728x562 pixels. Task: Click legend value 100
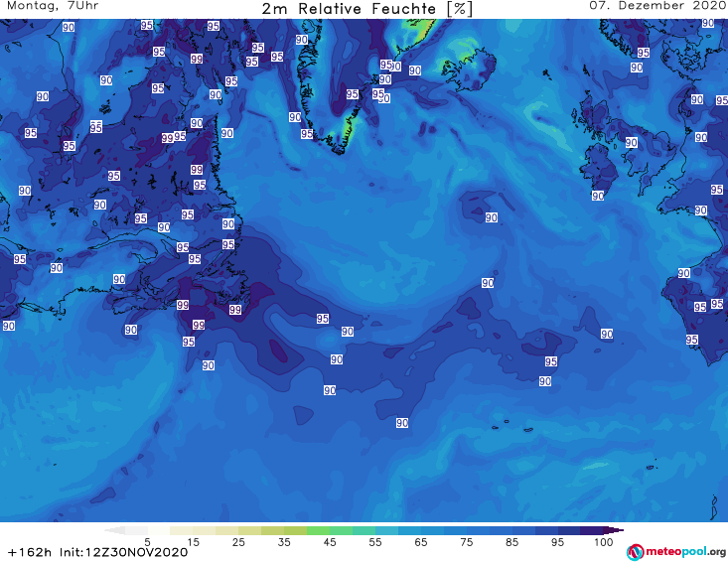point(604,542)
